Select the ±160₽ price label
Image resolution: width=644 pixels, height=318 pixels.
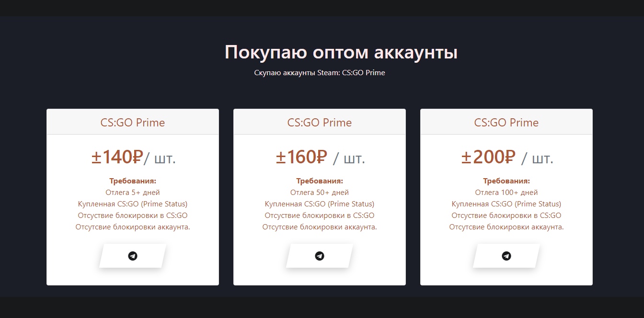click(x=301, y=157)
